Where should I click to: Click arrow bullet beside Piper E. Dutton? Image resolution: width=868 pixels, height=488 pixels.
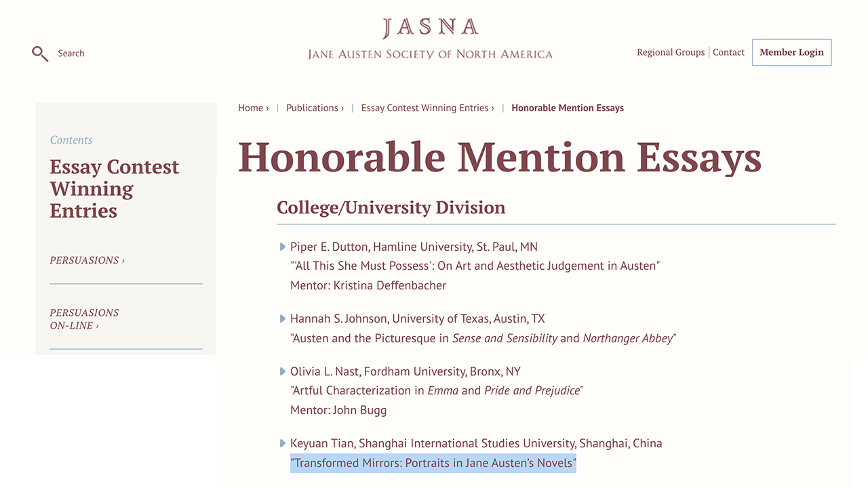point(283,247)
